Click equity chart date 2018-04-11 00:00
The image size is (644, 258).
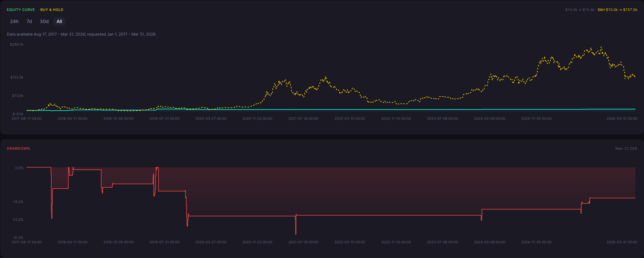72,118
